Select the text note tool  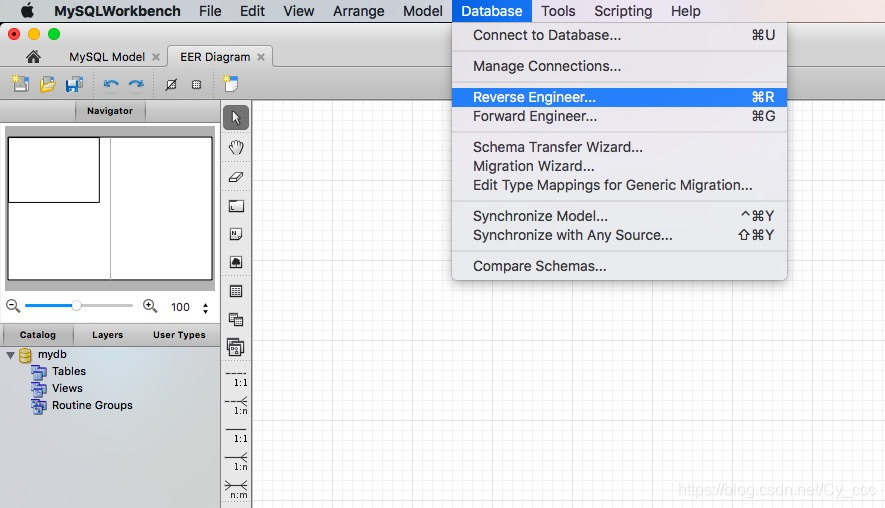pos(236,234)
